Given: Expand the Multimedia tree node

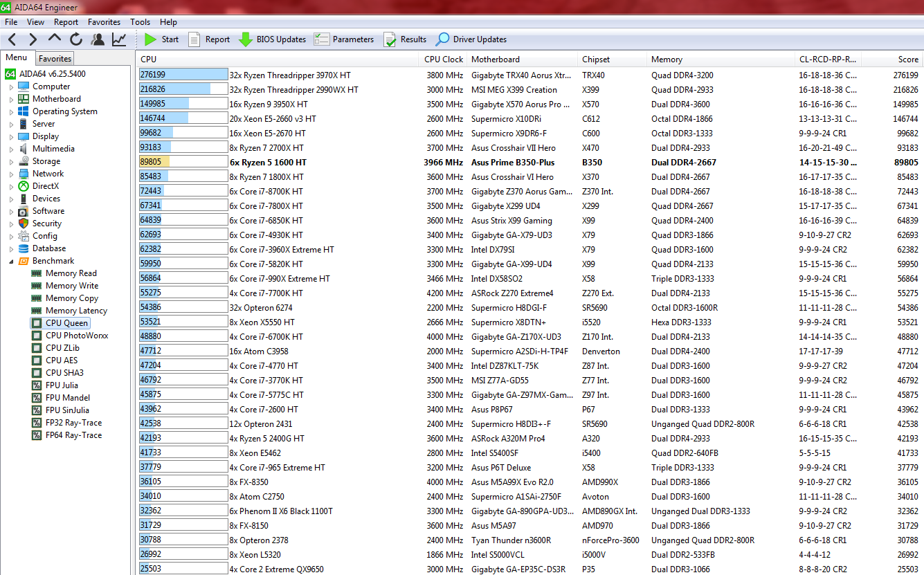Looking at the screenshot, I should point(11,149).
